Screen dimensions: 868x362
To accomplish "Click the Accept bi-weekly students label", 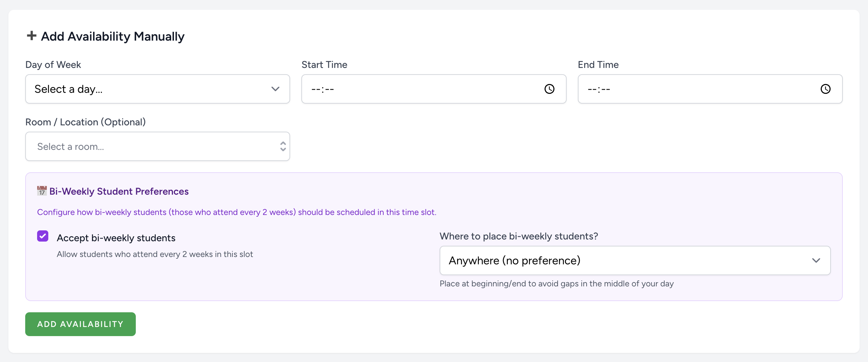I will (x=116, y=238).
